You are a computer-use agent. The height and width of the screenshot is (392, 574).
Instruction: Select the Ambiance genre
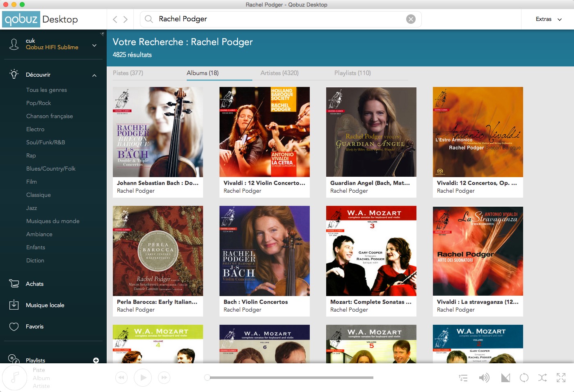point(39,234)
